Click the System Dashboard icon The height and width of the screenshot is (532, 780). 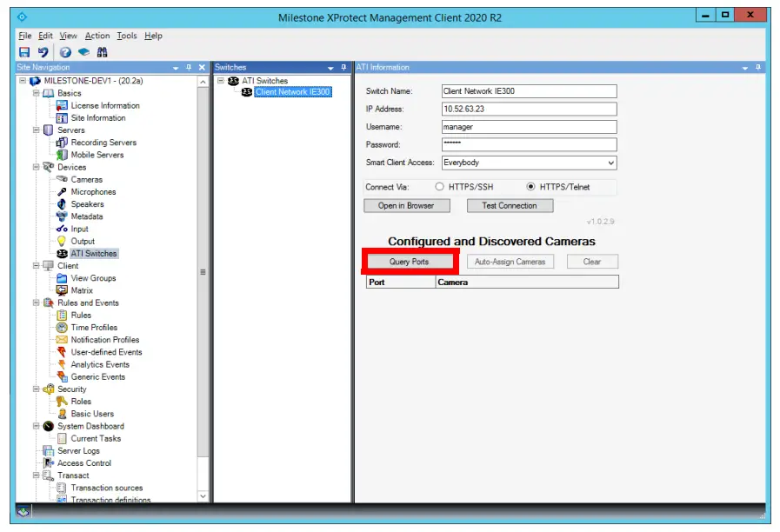coord(48,426)
